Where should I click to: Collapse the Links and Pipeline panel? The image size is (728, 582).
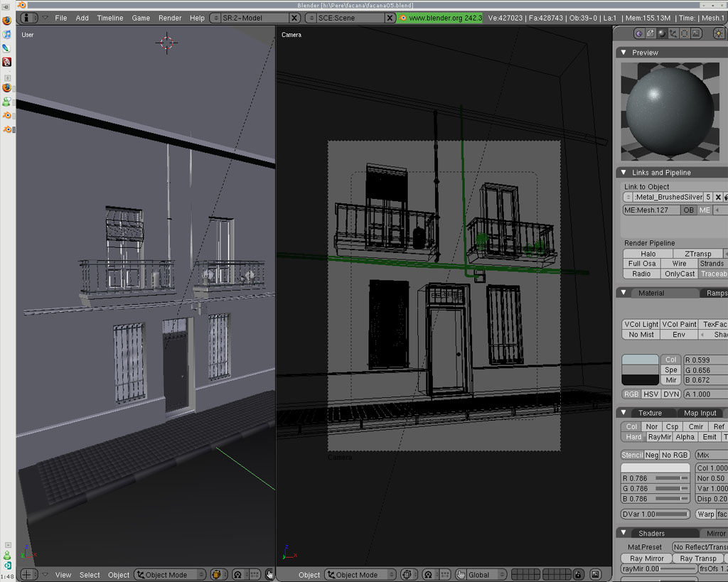tap(623, 172)
